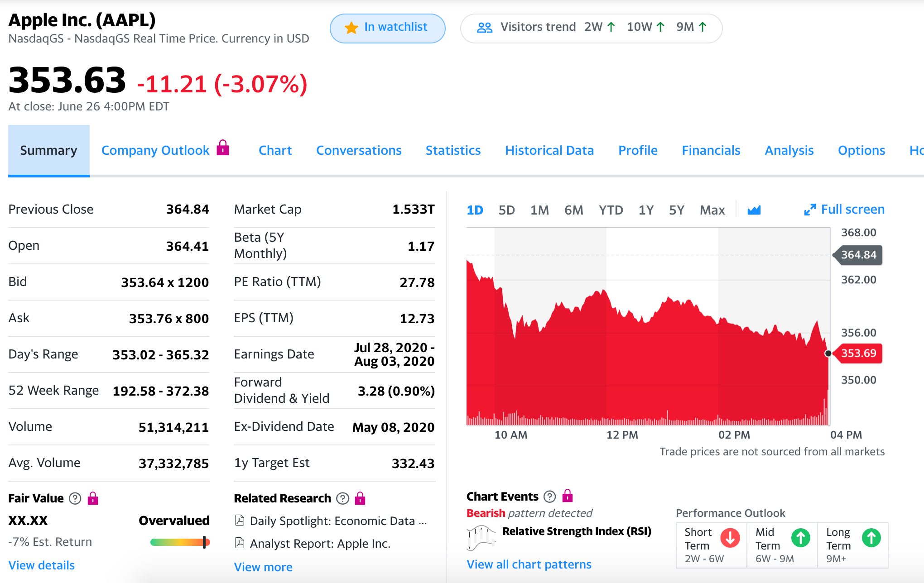View the Financials tab
This screenshot has height=583, width=924.
711,150
